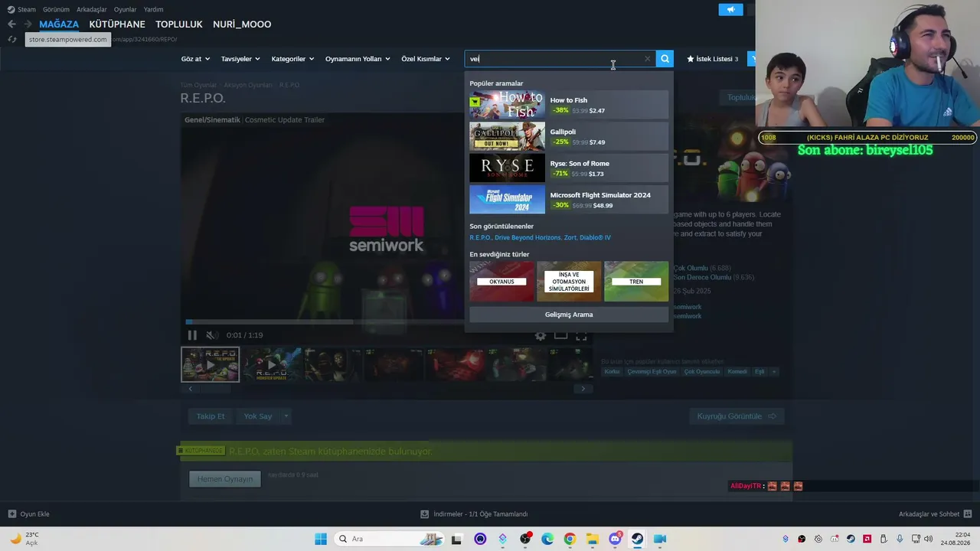Pause the R.E.P.O. trailer video
980x551 pixels.
click(192, 335)
